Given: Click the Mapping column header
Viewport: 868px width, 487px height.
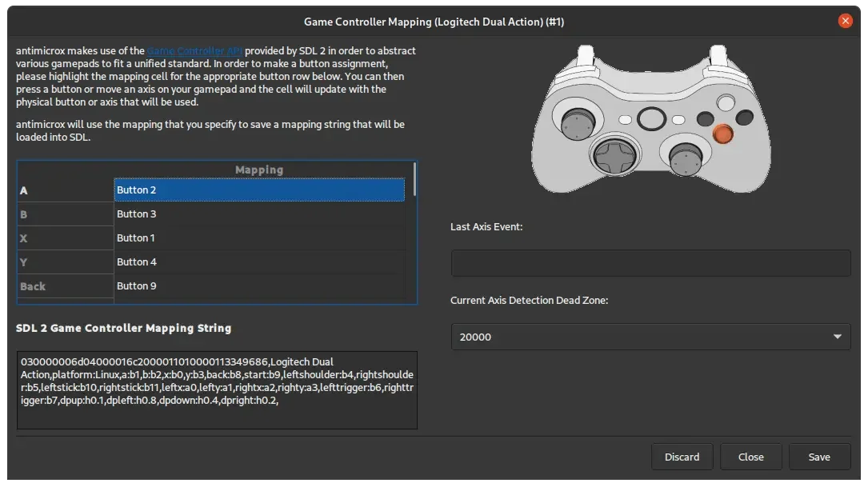Looking at the screenshot, I should (x=259, y=170).
